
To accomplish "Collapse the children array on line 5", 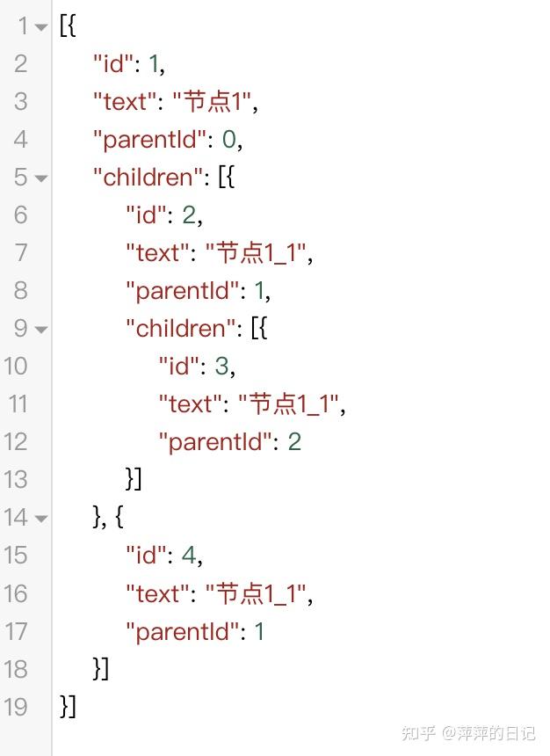I will (x=41, y=178).
